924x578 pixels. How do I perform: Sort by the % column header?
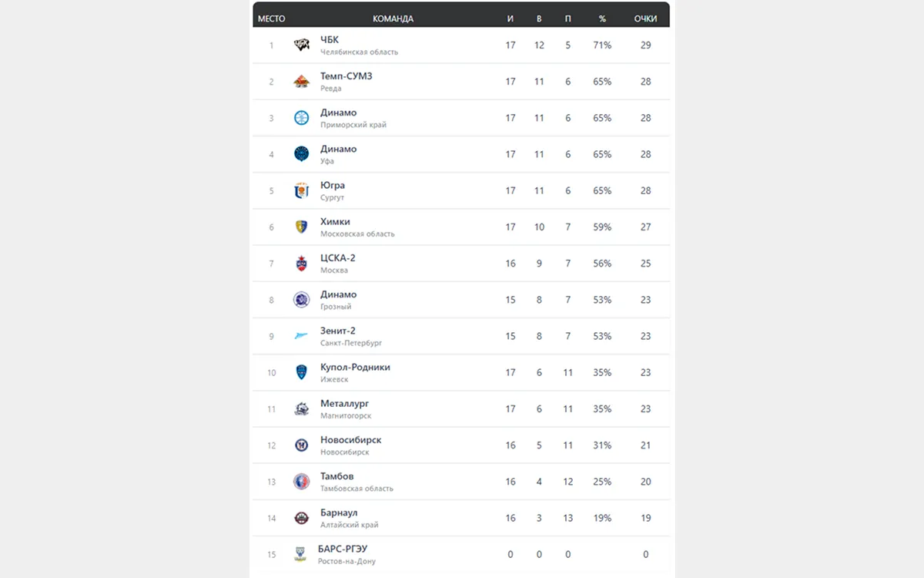(x=602, y=18)
